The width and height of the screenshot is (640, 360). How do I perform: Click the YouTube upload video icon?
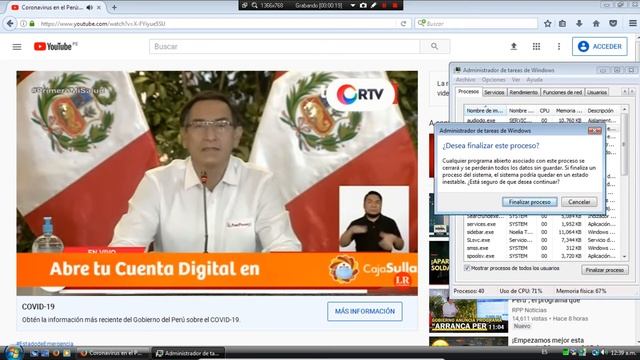(x=514, y=47)
